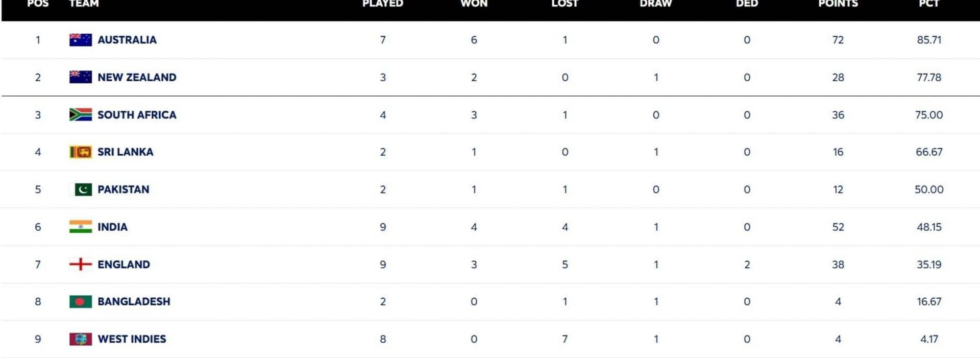This screenshot has width=980, height=358.
Task: Click the Sri Lanka flag icon
Action: [x=81, y=152]
